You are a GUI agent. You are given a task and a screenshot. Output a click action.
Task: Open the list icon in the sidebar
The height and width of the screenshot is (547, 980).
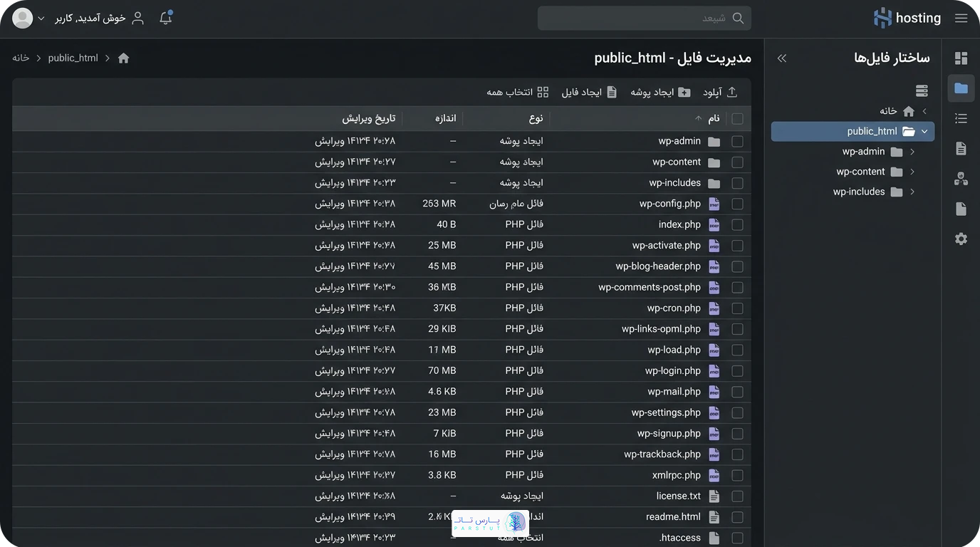pyautogui.click(x=961, y=118)
